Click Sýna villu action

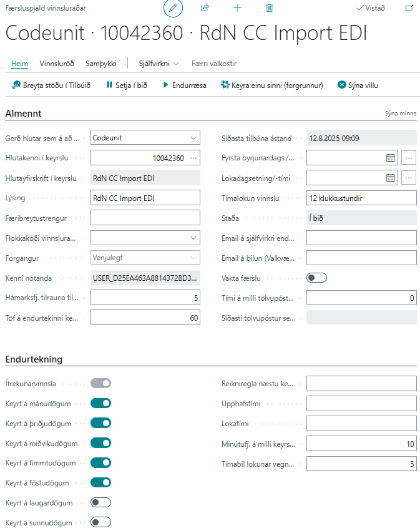pos(358,85)
